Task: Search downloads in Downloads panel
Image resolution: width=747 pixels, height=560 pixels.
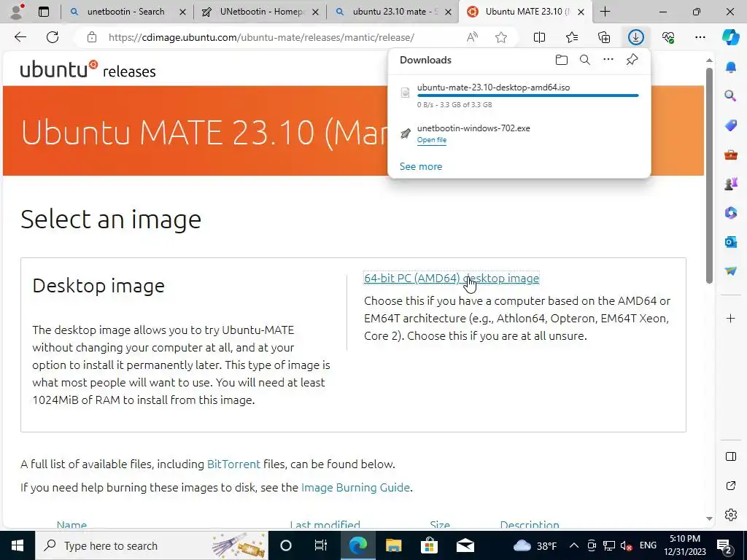Action: point(584,60)
